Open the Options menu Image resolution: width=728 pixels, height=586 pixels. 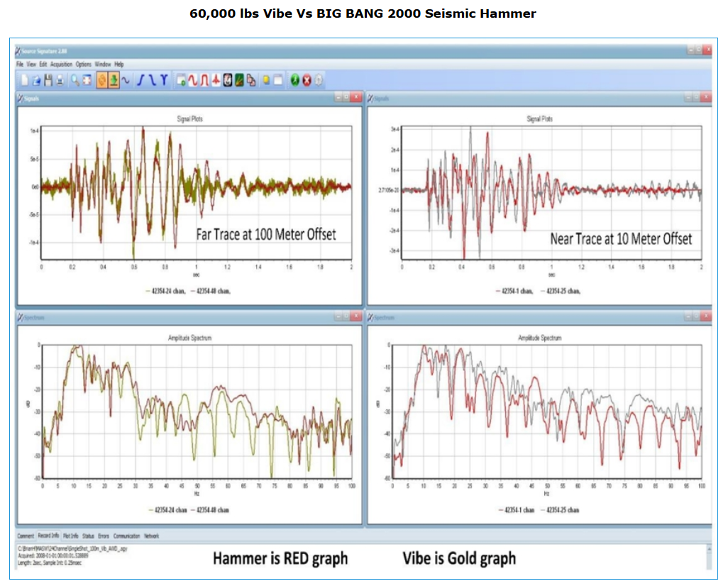click(84, 64)
